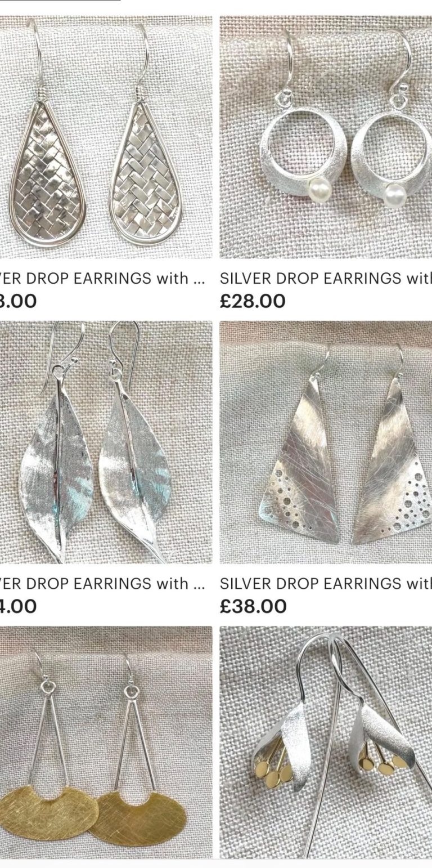This screenshot has height=868, width=432.
Task: Open the listing title under the pearl hoop earrings
Action: click(326, 278)
